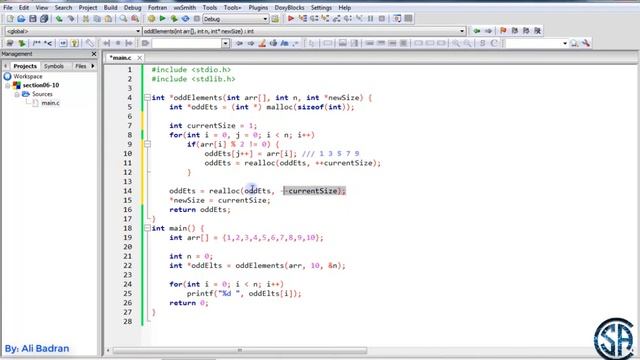The image size is (640, 360).
Task: Fold the main function at line 18
Action: [x=147, y=228]
